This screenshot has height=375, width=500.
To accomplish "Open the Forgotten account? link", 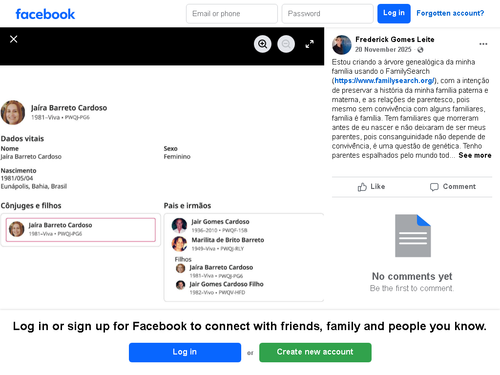I will coord(450,13).
